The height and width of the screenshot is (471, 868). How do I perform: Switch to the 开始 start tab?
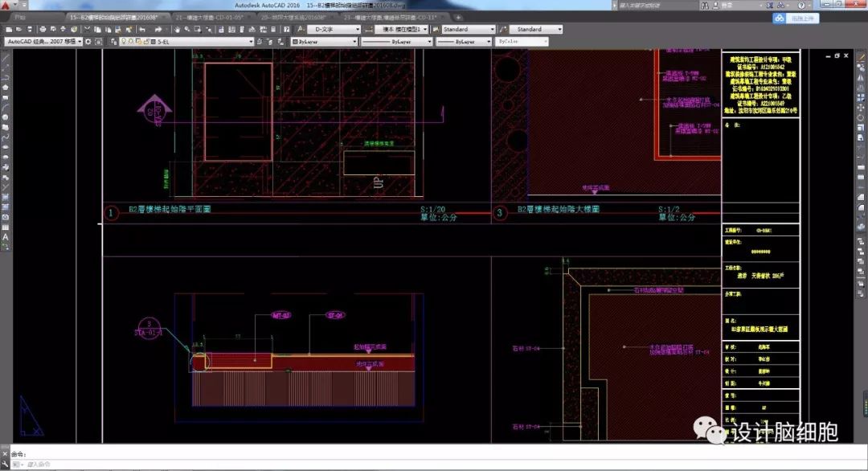[x=20, y=16]
